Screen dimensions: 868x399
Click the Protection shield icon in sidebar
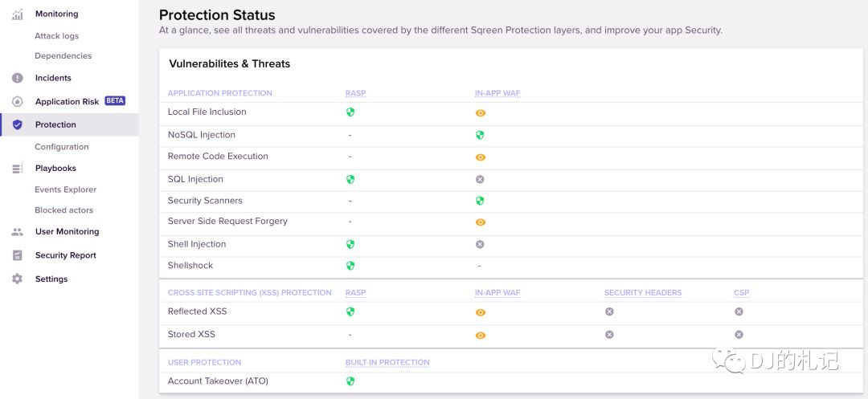(x=17, y=124)
